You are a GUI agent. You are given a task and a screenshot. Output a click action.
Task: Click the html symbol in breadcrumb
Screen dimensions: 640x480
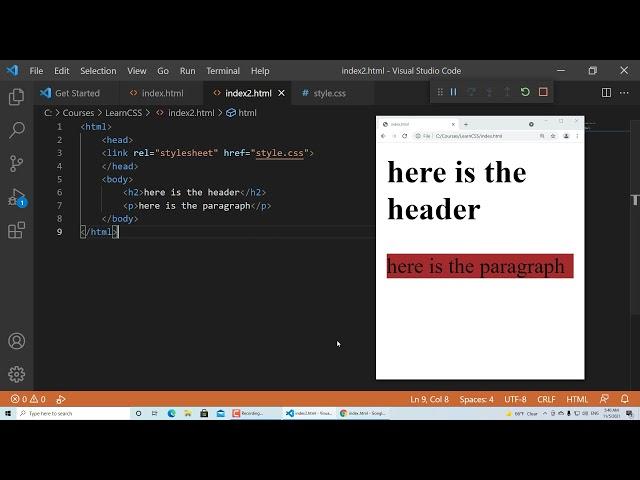(x=242, y=113)
